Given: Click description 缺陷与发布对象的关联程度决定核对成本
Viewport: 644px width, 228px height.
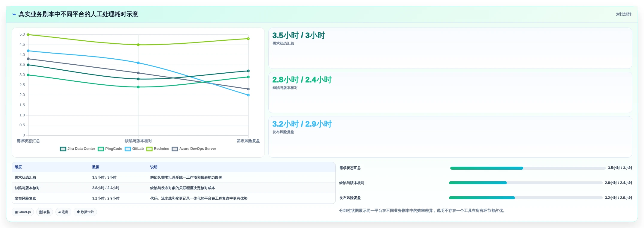Looking at the screenshot, I should pos(183,188).
